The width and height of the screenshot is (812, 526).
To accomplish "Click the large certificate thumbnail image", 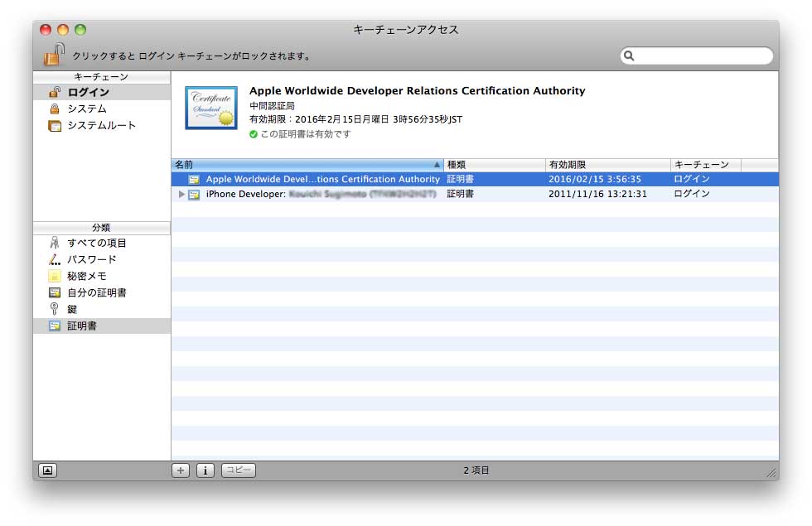I will tap(210, 108).
